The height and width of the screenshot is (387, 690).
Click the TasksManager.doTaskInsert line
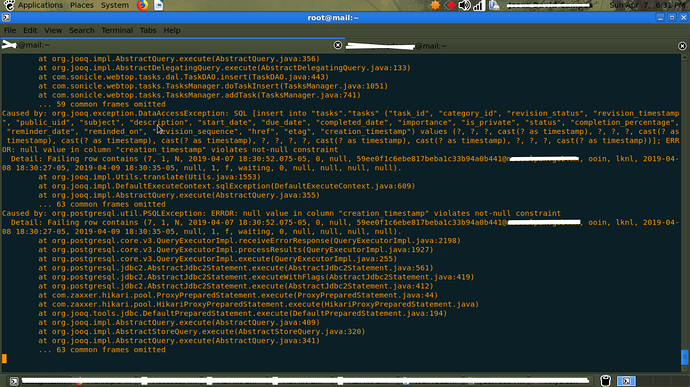213,86
